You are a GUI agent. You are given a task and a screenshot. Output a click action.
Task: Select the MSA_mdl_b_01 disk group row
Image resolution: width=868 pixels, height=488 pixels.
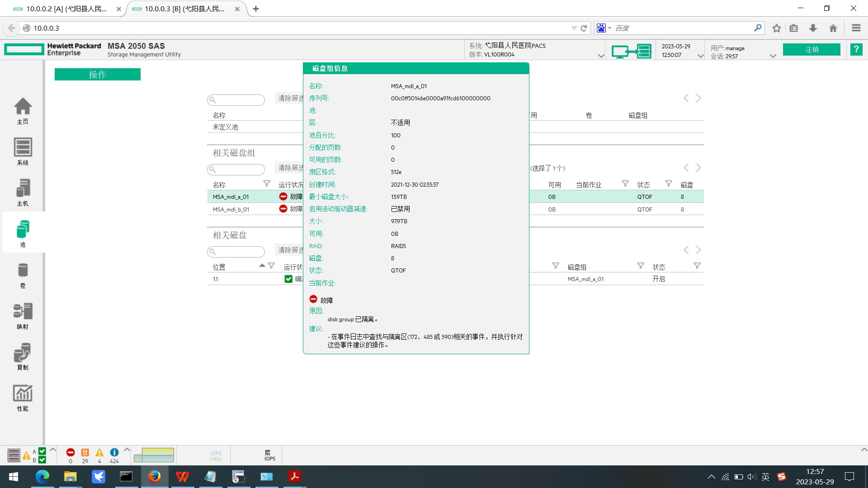coord(231,209)
